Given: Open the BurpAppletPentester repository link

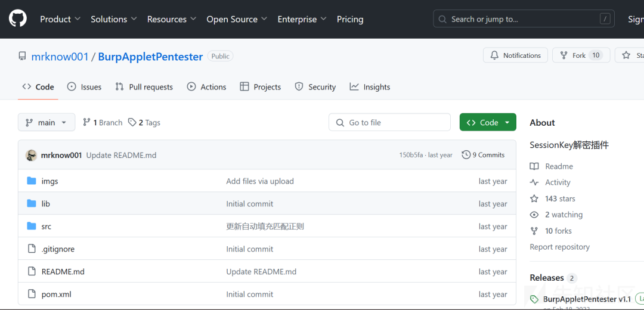Looking at the screenshot, I should (x=150, y=57).
